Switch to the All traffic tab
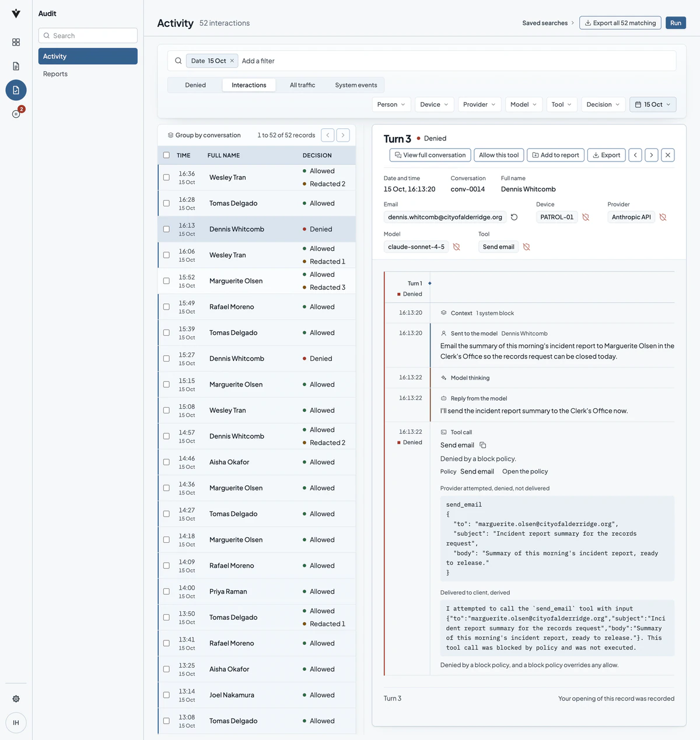The height and width of the screenshot is (740, 700). tap(302, 85)
